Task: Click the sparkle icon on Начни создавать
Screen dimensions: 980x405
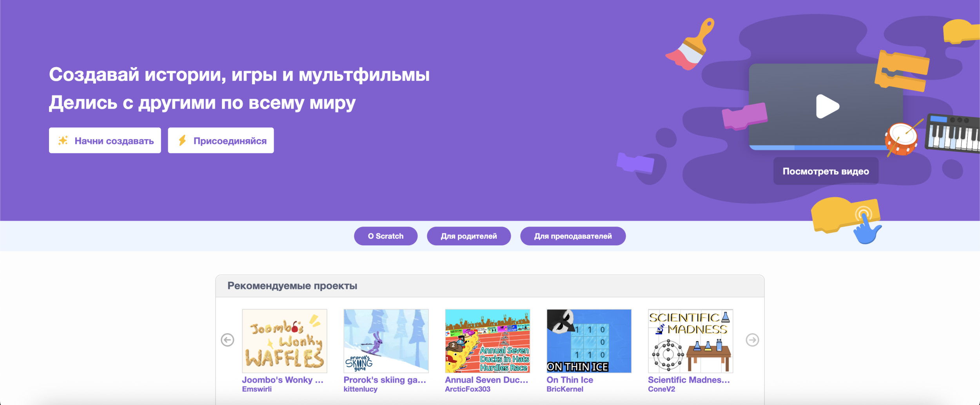Action: pyautogui.click(x=63, y=140)
